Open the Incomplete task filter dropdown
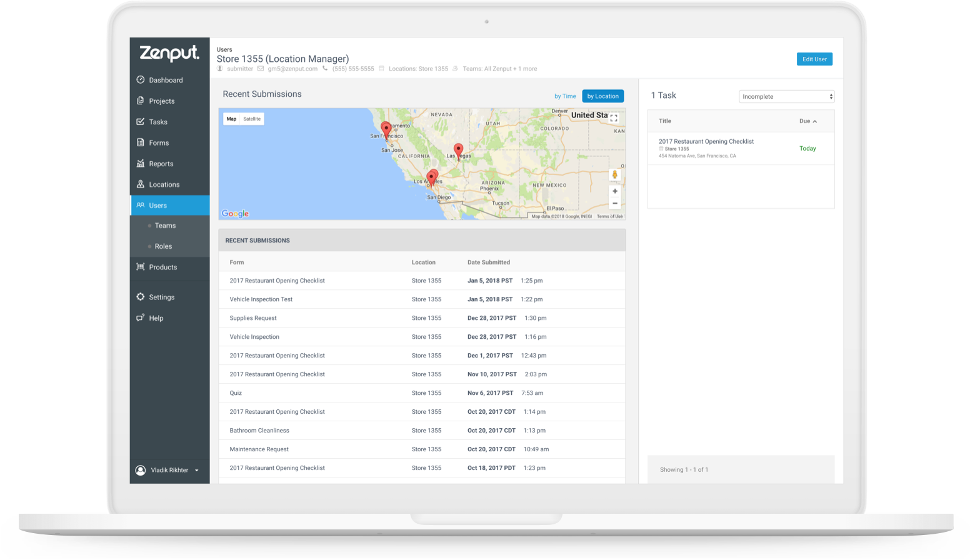The image size is (970, 560). pos(786,97)
